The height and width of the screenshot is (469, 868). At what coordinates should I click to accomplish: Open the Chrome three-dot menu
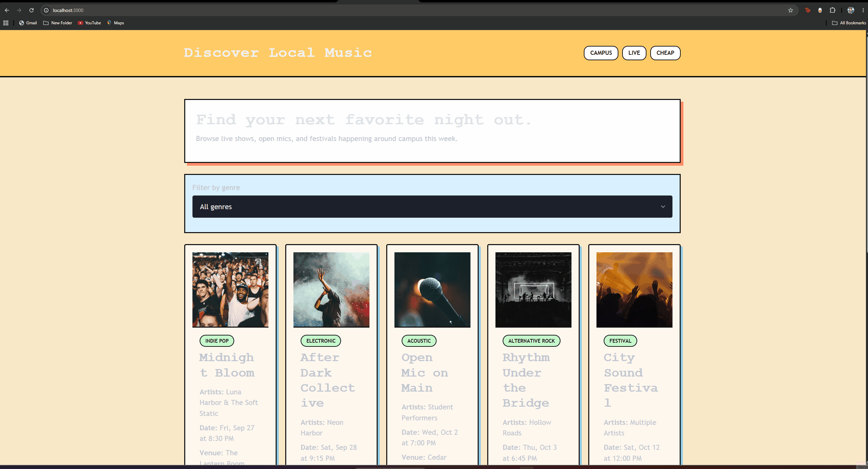tap(863, 10)
